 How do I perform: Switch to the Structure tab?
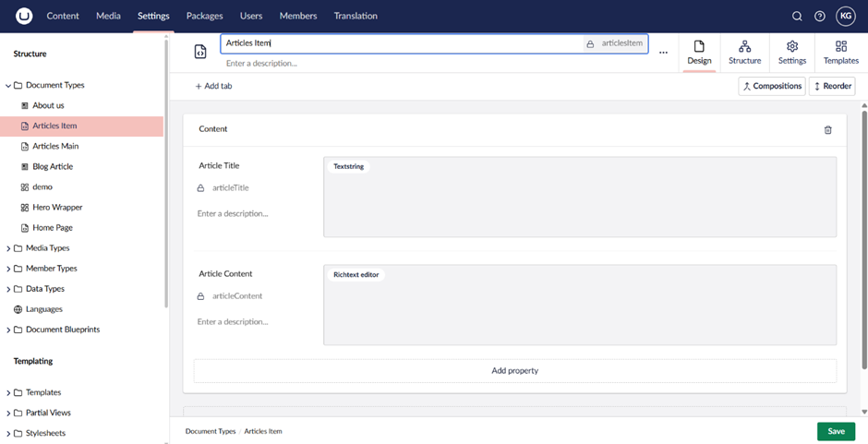coord(744,53)
